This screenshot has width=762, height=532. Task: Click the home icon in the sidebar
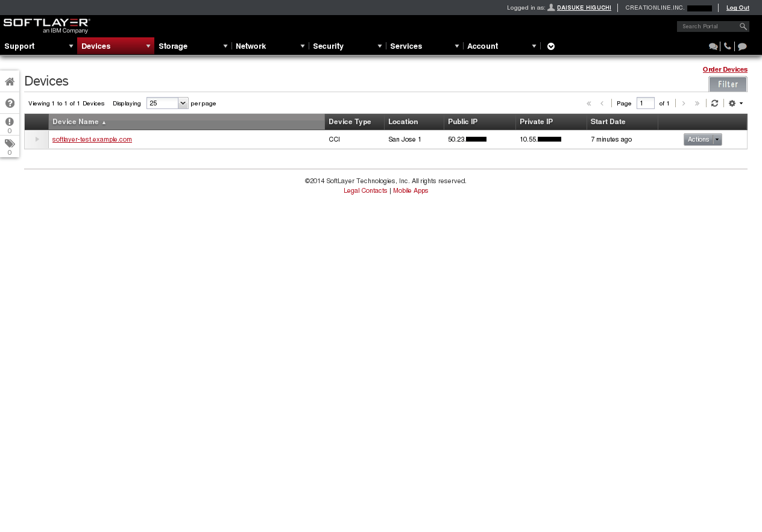click(x=10, y=81)
